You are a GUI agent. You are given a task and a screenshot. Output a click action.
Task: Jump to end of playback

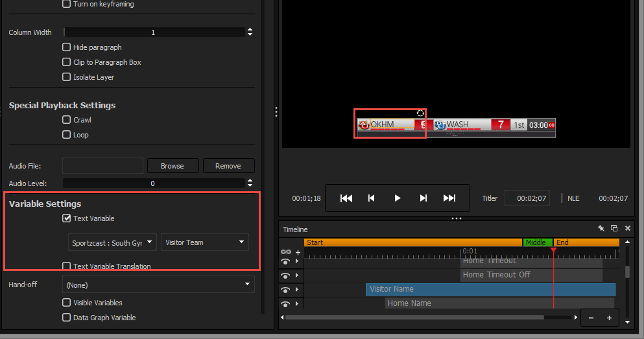point(449,198)
